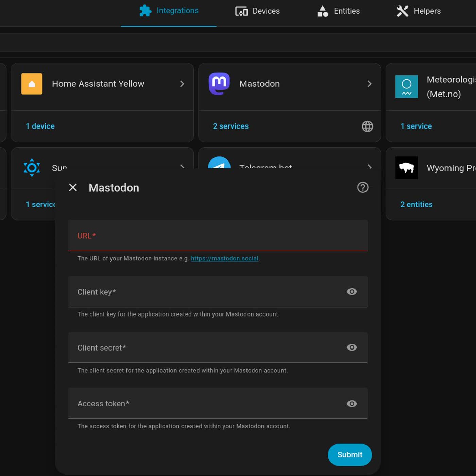The image size is (476, 476).
Task: Submit the Mastodon configuration form
Action: point(350,455)
